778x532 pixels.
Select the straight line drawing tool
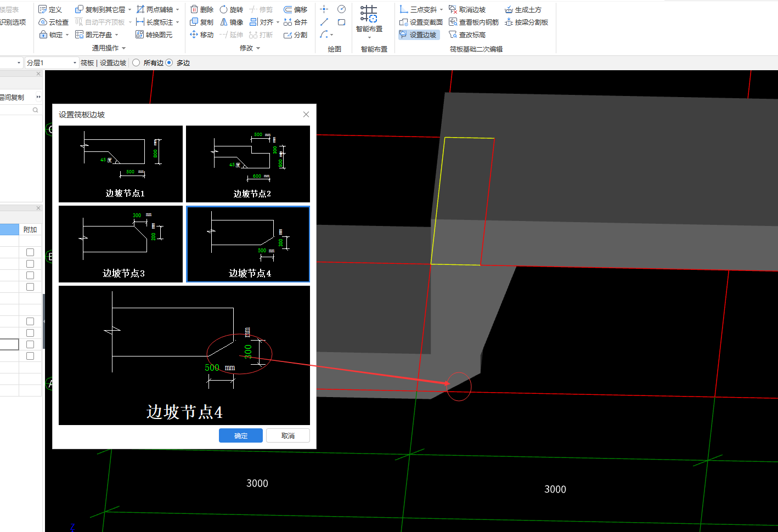(324, 22)
